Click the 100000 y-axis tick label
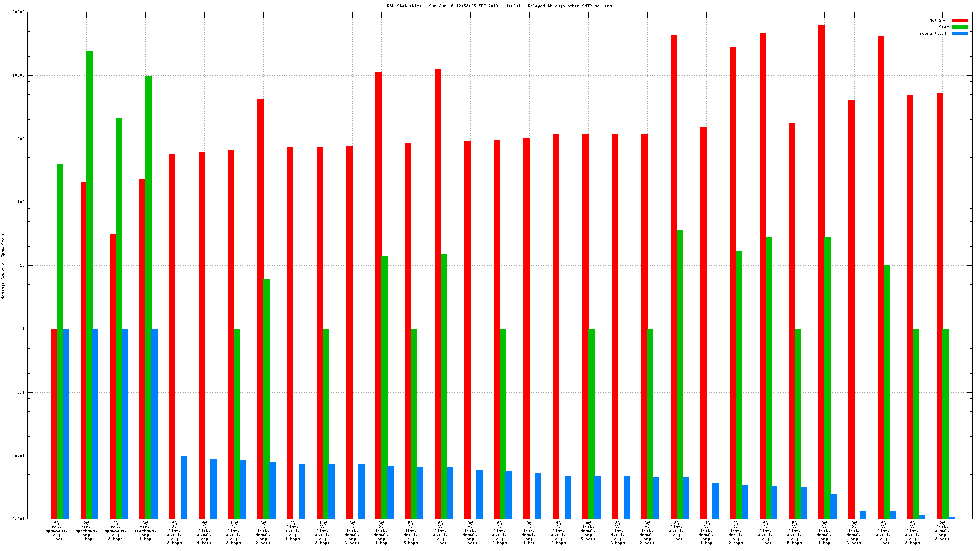 click(17, 12)
